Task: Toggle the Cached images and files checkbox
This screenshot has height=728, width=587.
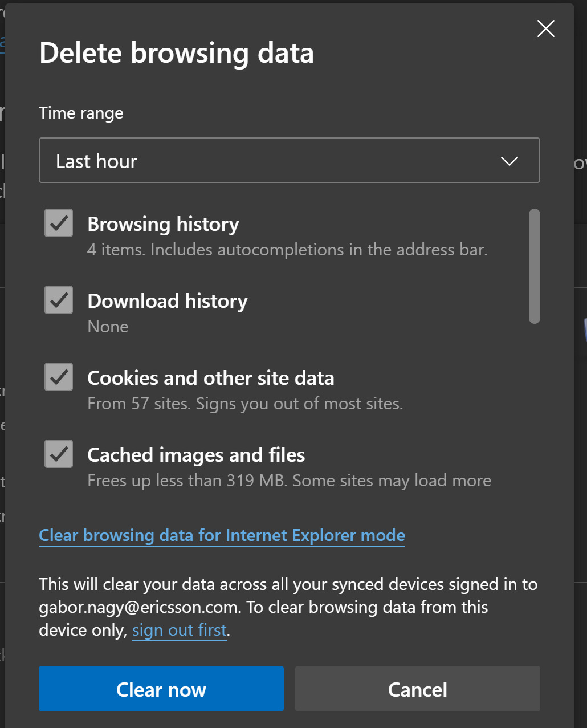Action: point(59,454)
